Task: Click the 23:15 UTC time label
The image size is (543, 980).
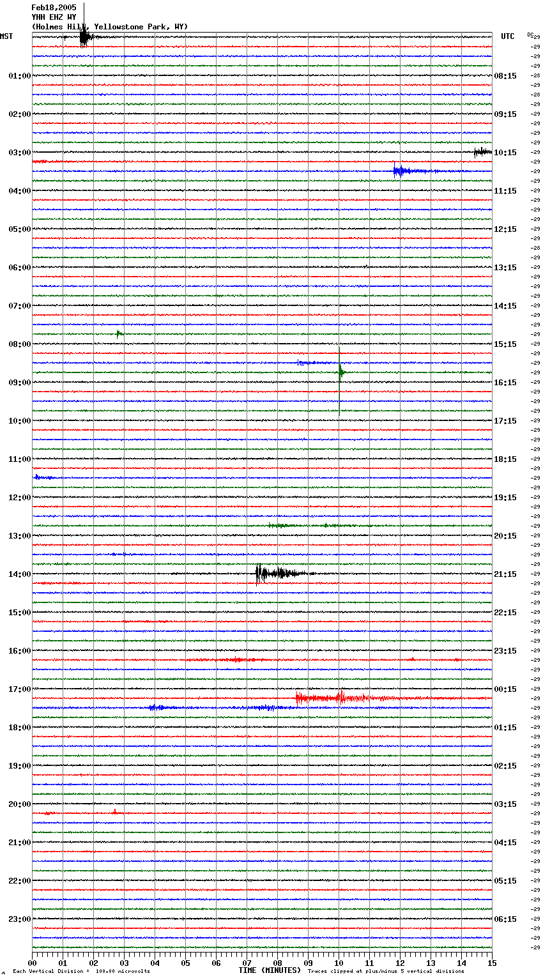Action: [x=505, y=651]
